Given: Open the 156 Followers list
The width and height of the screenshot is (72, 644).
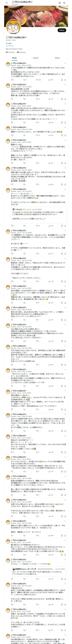Looking at the screenshot, I should [x=21, y=52].
